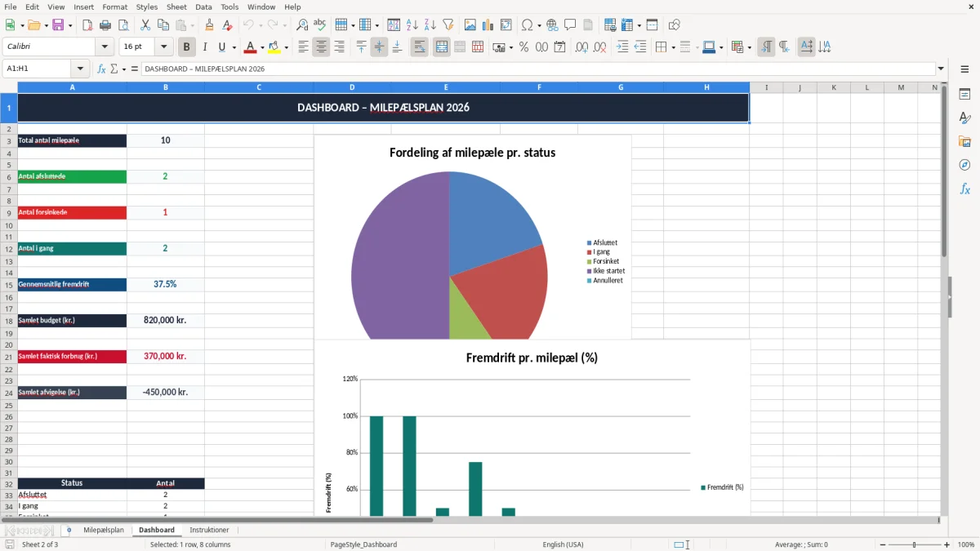Toggle Center Vertically alignment
The image size is (980, 551).
point(379,47)
